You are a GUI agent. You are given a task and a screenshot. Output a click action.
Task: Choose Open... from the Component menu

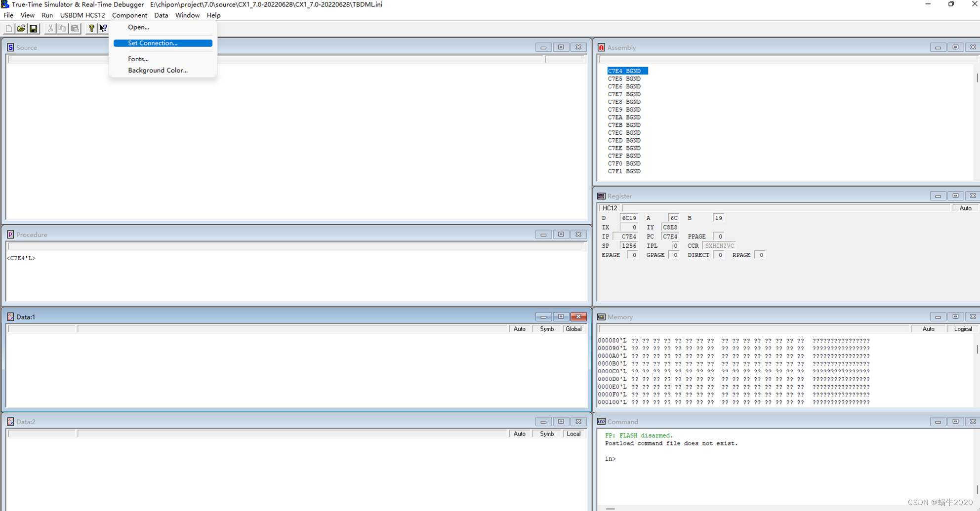click(x=163, y=27)
